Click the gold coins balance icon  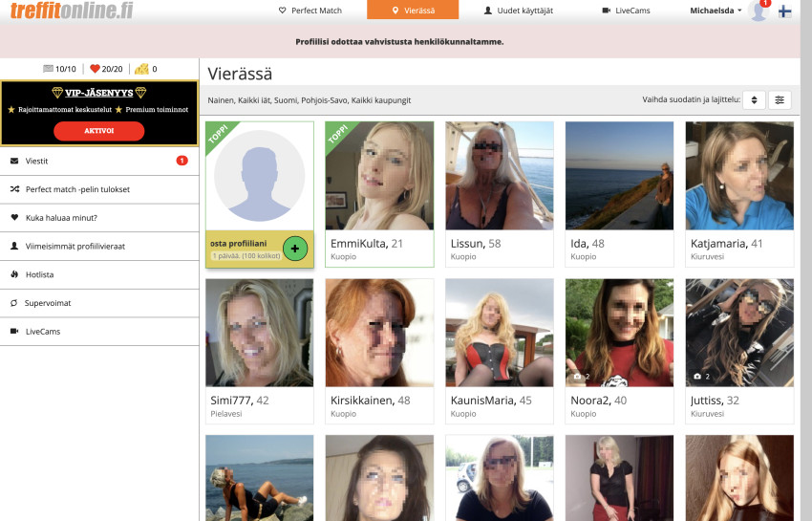[x=141, y=69]
